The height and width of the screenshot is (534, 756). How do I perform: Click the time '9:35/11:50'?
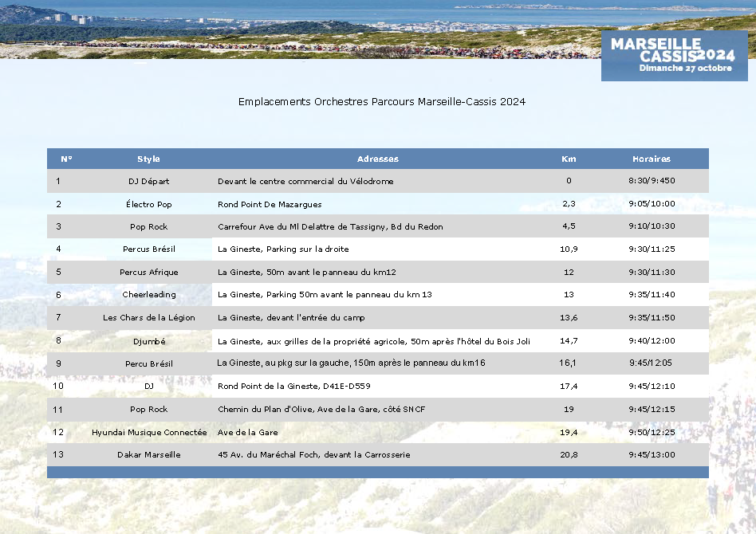(652, 317)
